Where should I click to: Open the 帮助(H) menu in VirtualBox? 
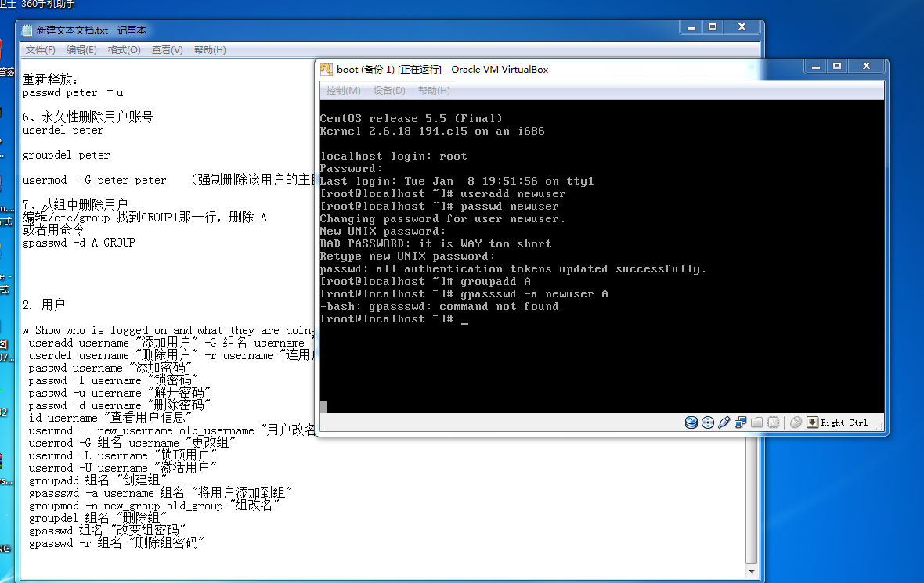tap(434, 91)
